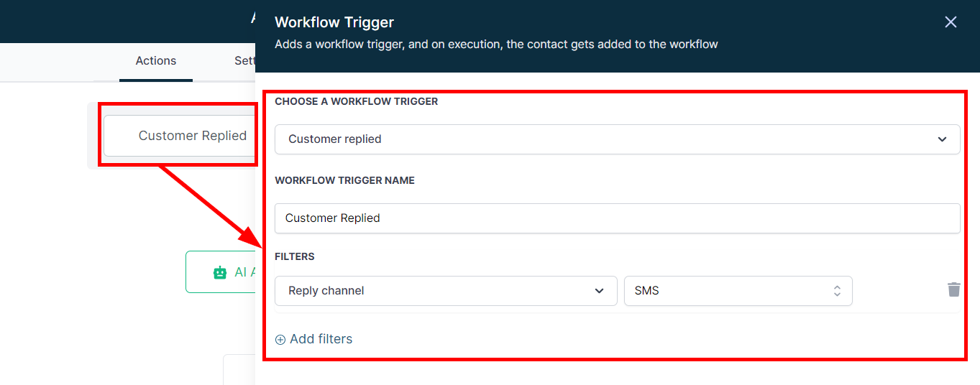Select the Customer Replied trigger card
This screenshot has width=980, height=385.
point(180,136)
